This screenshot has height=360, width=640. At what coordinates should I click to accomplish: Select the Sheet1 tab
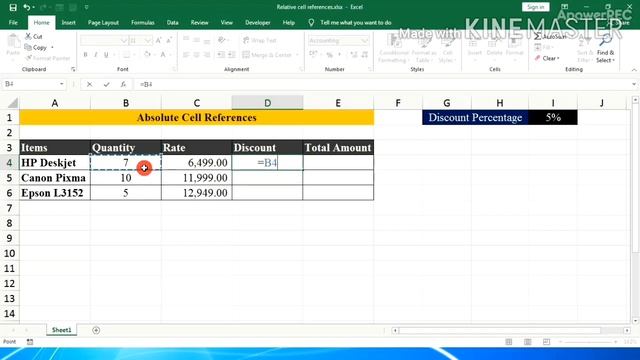62,330
